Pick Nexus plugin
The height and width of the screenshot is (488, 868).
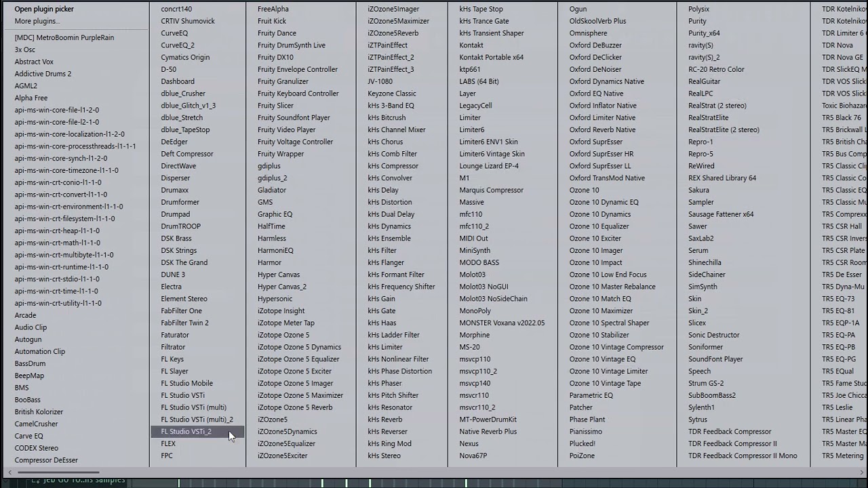point(469,444)
